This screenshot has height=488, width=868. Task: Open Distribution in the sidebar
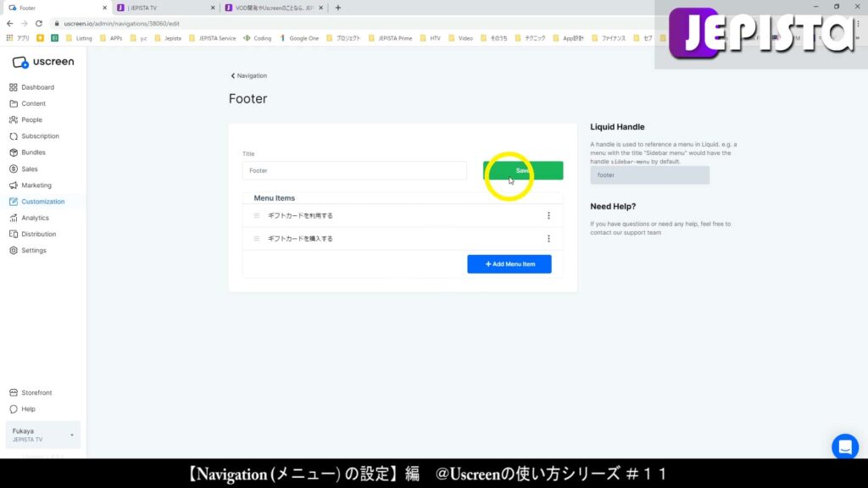pos(39,234)
